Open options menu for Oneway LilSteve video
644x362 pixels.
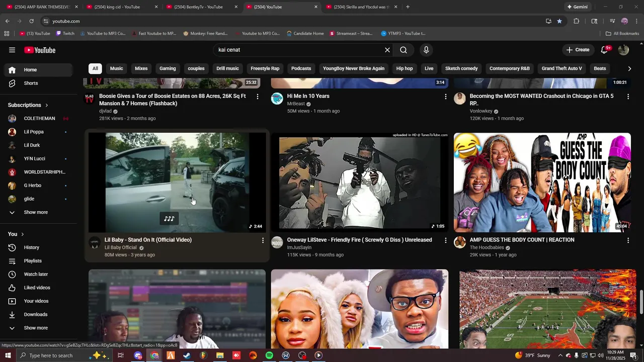tap(445, 240)
